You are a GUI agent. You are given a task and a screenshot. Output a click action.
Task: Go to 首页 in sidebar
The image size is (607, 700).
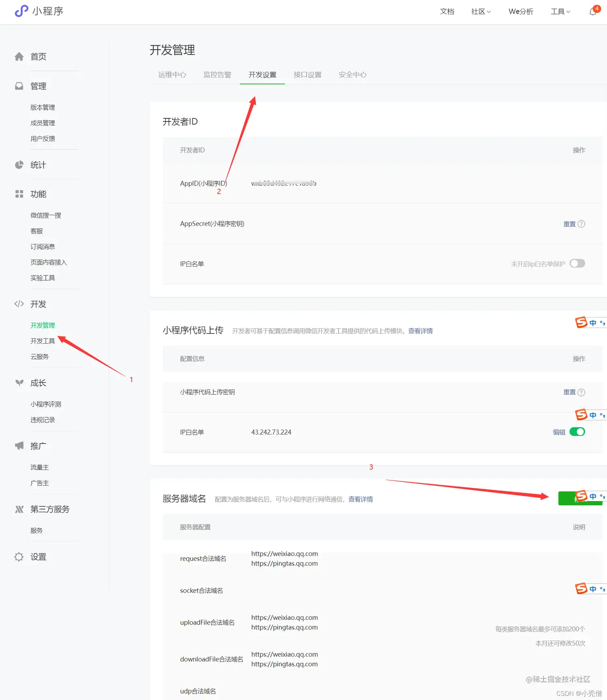point(38,57)
